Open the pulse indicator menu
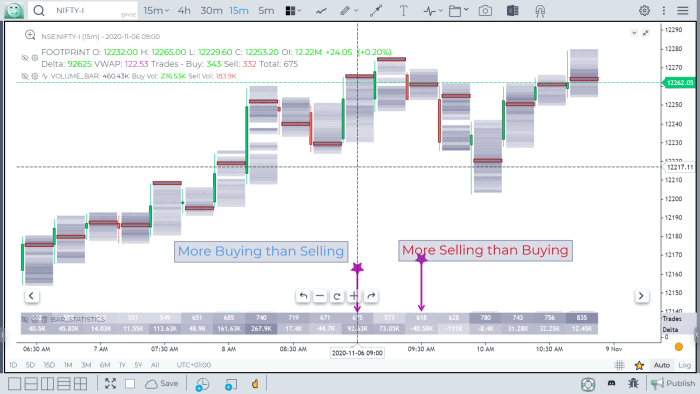 pyautogui.click(x=433, y=11)
